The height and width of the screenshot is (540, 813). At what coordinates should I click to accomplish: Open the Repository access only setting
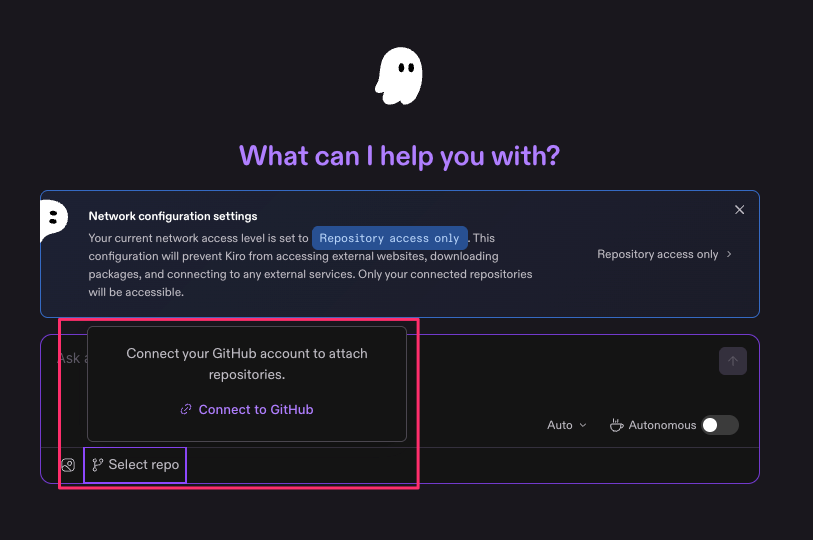(664, 254)
